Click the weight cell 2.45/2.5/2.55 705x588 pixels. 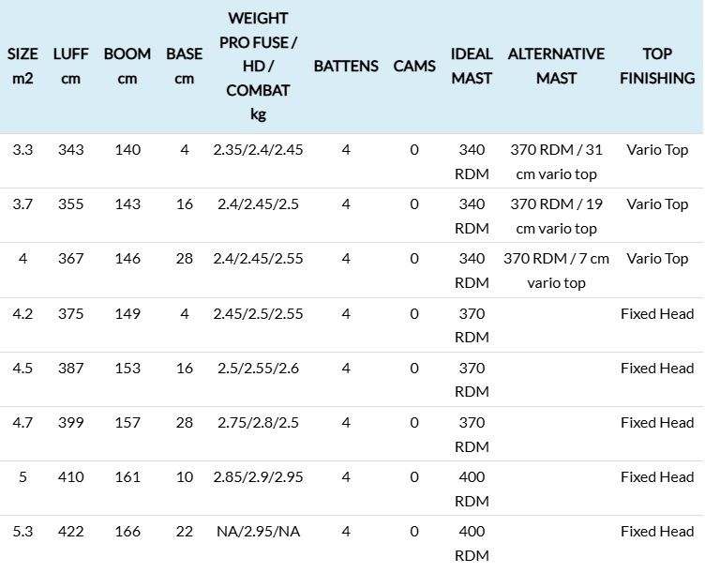[x=258, y=314]
